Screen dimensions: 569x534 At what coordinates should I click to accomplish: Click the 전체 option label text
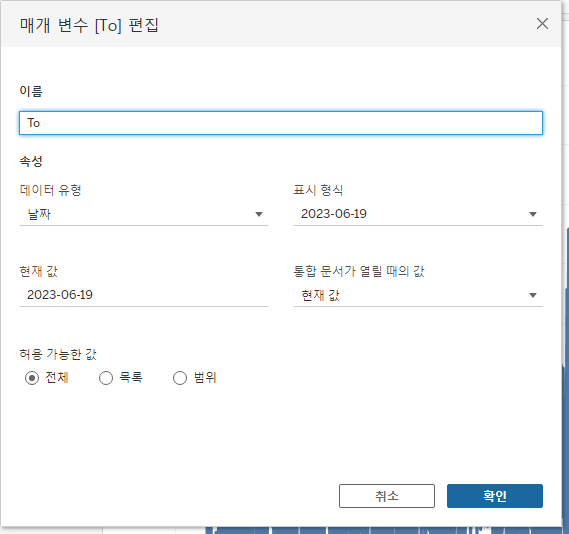pyautogui.click(x=57, y=378)
